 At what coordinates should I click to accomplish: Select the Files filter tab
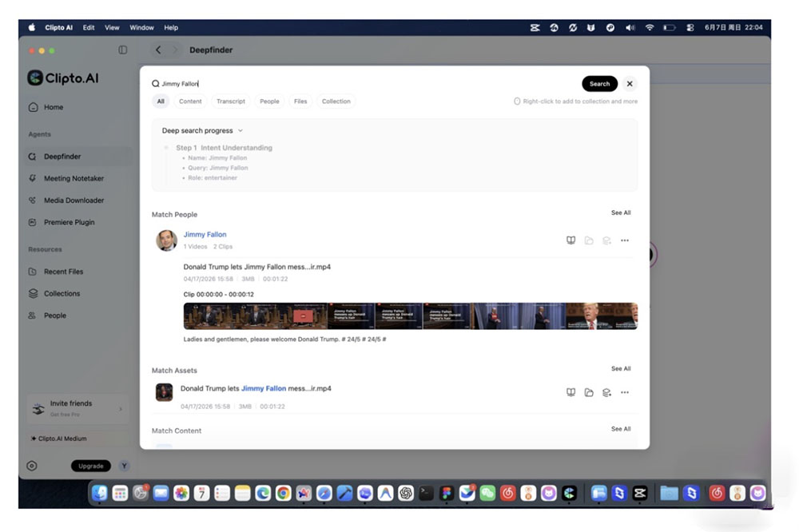pyautogui.click(x=300, y=101)
